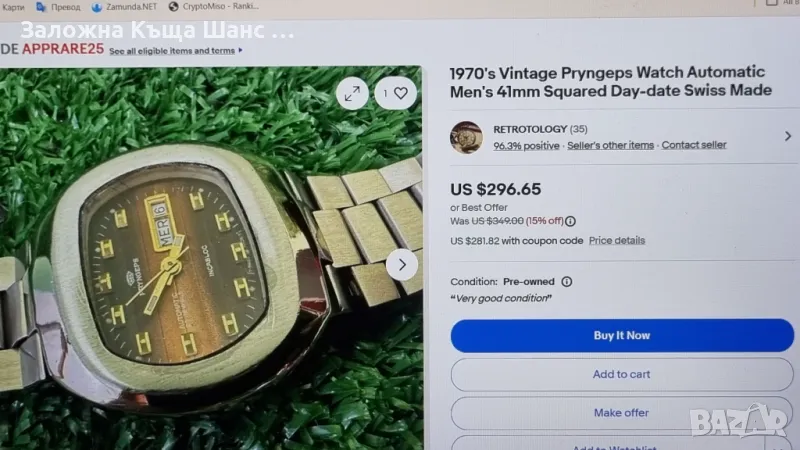Screen dimensions: 800x450
Task: Open See all eligible items and terms
Action: click(172, 51)
